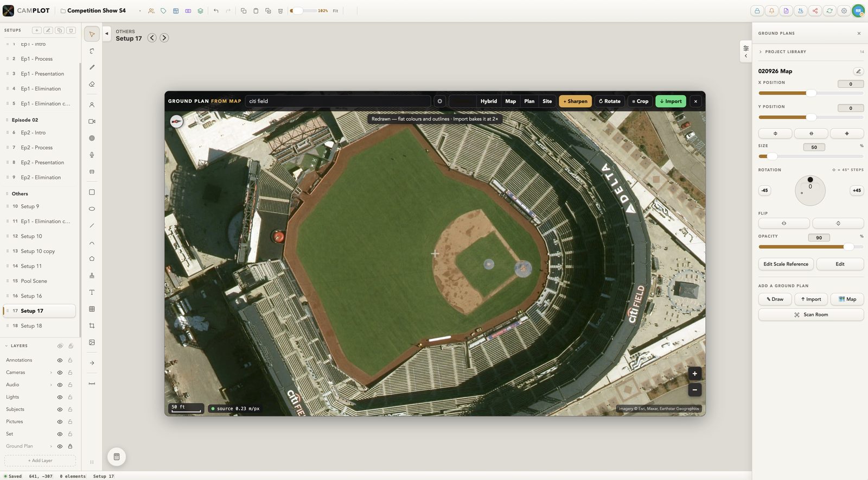The image size is (868, 480).
Task: Adjust the Size slider
Action: (811, 156)
